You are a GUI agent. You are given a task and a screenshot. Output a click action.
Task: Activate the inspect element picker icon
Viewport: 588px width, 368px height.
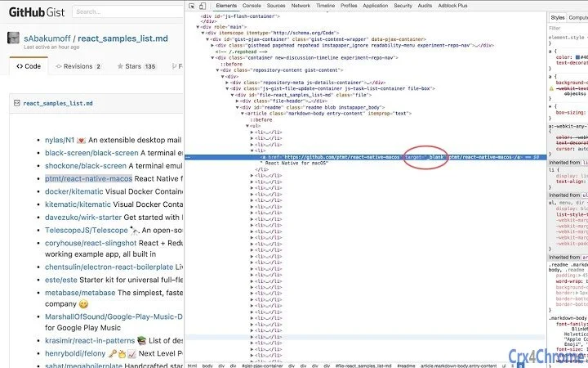coord(192,6)
